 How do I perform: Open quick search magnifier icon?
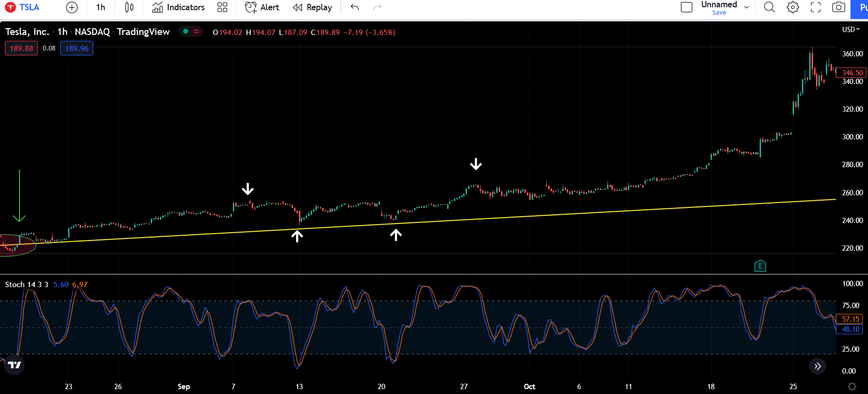769,7
